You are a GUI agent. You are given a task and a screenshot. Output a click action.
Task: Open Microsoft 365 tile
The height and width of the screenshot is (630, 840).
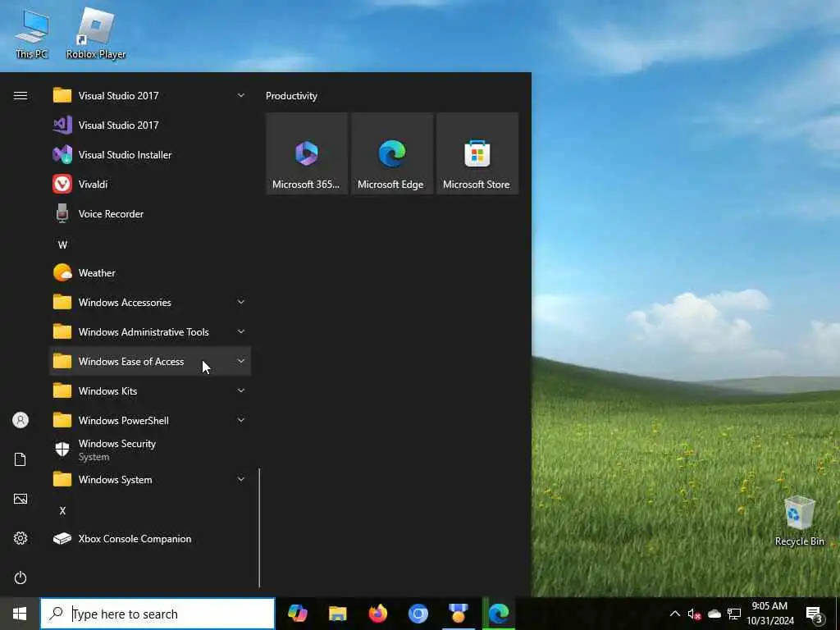coord(307,153)
